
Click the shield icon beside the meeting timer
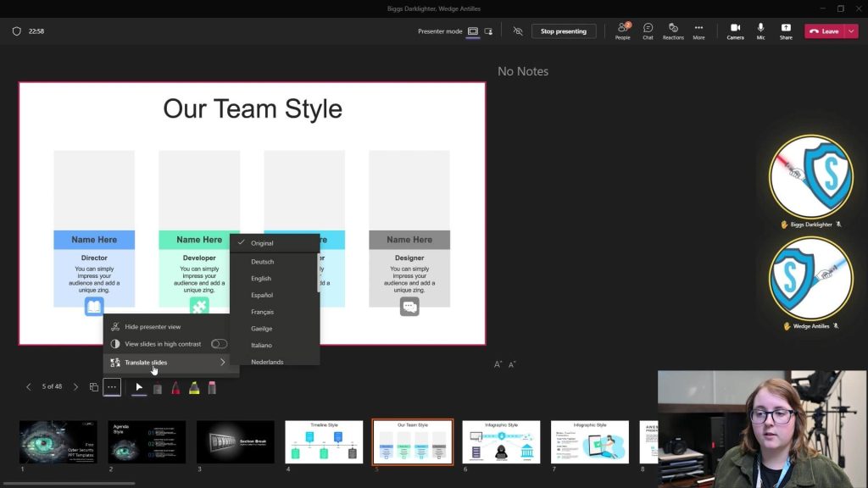tap(17, 31)
